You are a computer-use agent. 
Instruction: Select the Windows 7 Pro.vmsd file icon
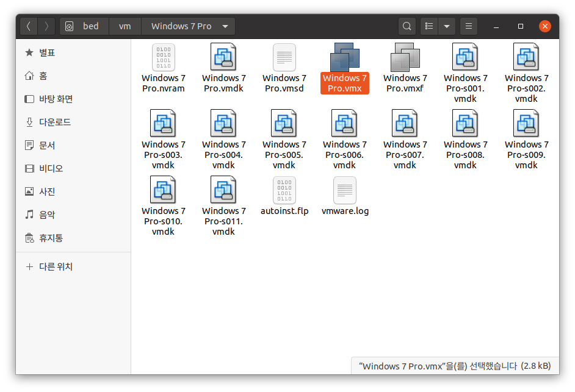[x=284, y=57]
